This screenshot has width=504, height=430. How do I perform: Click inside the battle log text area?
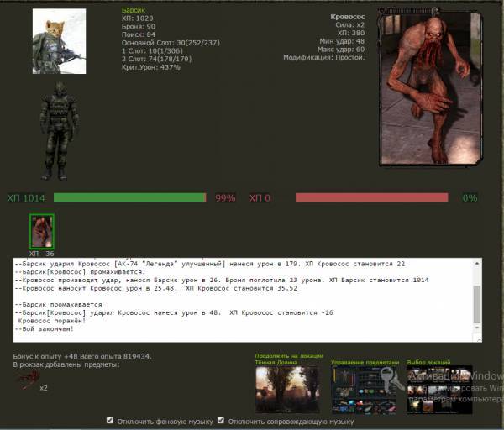244,298
